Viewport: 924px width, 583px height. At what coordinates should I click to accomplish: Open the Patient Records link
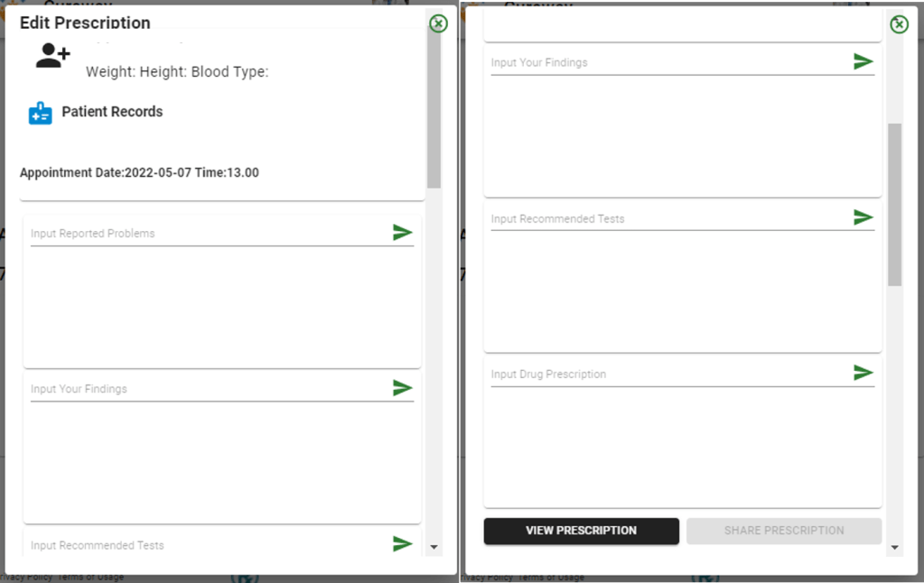[112, 112]
